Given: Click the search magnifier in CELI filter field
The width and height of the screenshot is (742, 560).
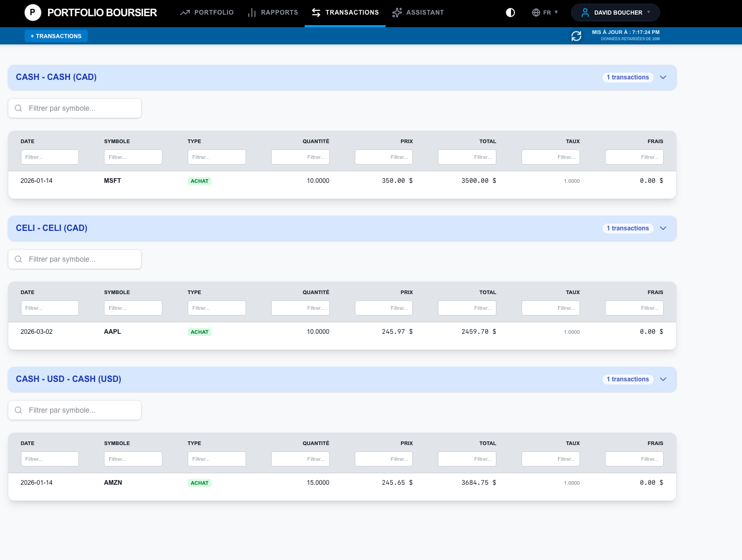Looking at the screenshot, I should pyautogui.click(x=18, y=259).
